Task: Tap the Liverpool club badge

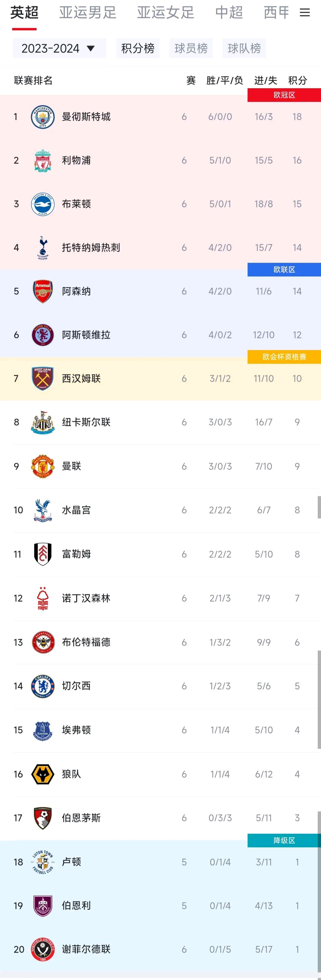Action: click(43, 161)
